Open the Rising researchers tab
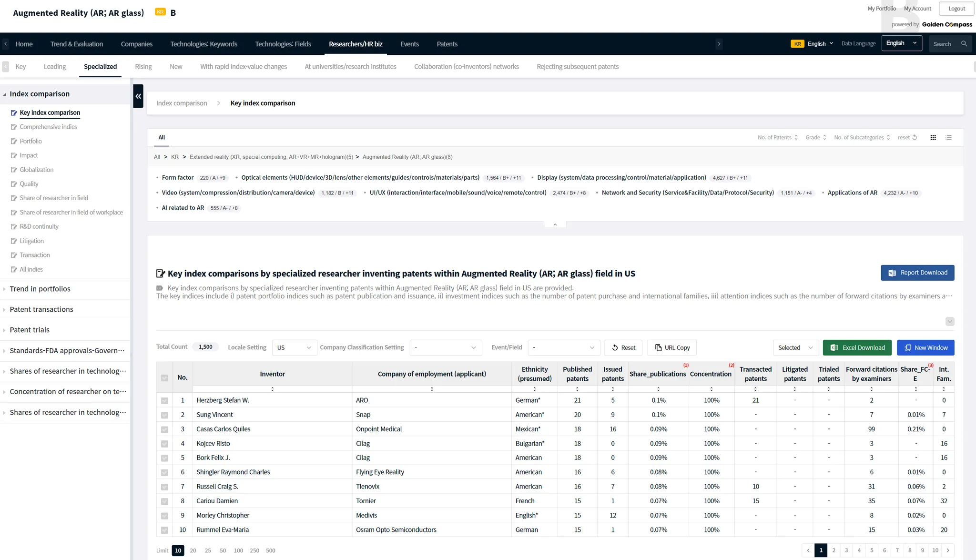 pyautogui.click(x=143, y=67)
